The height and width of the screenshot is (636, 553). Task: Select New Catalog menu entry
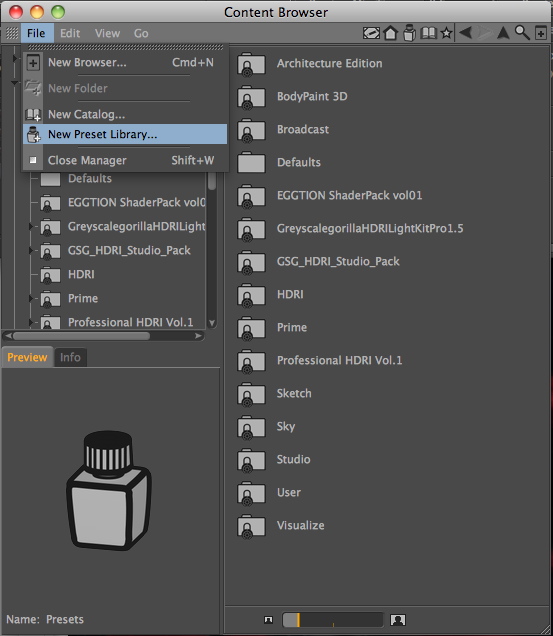point(125,114)
